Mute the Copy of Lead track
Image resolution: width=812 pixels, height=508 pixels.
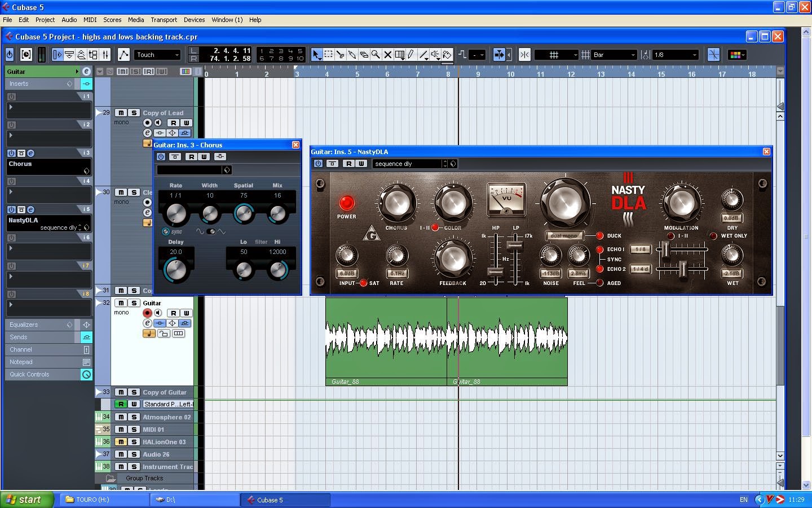click(121, 113)
